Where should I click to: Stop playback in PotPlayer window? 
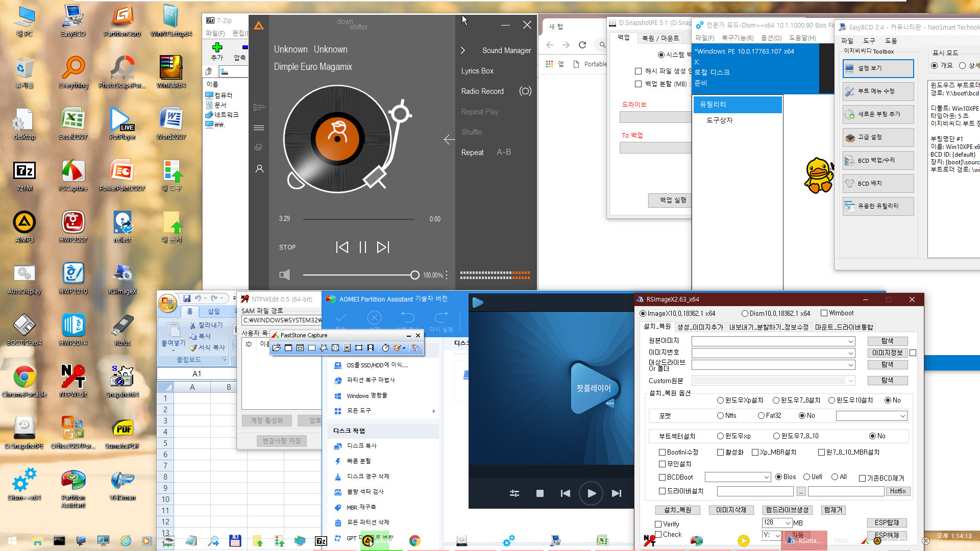click(x=540, y=493)
